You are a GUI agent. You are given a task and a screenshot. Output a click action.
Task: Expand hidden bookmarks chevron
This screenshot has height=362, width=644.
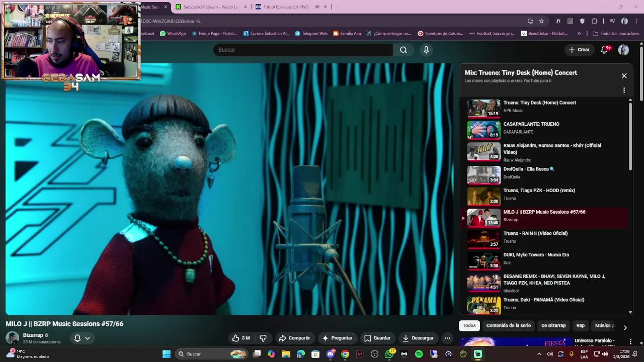pos(579,34)
